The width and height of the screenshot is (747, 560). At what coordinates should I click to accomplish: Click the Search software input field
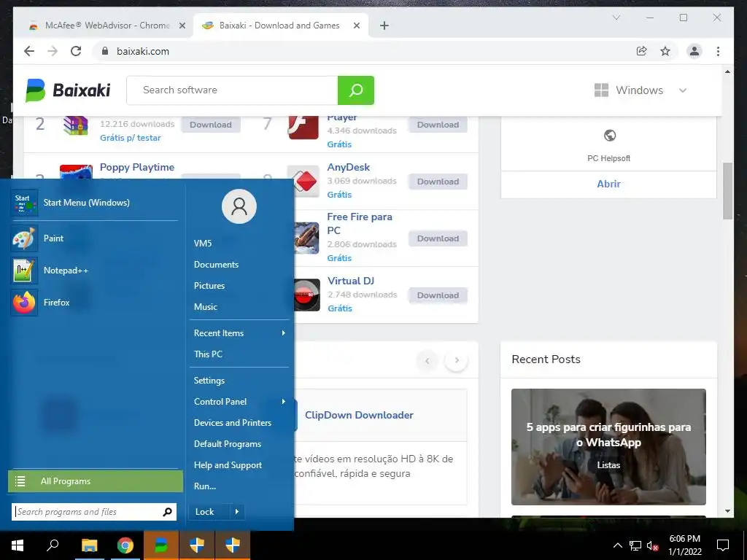click(x=232, y=90)
